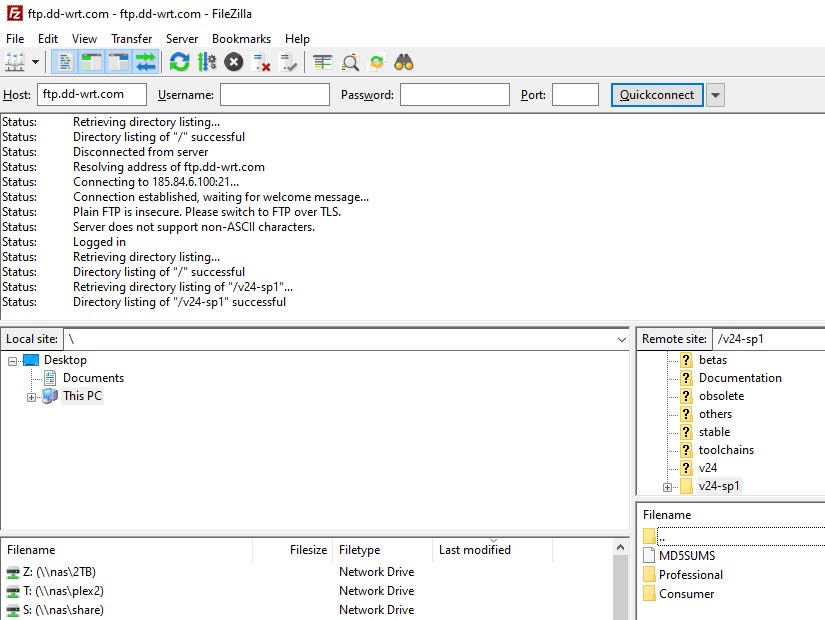Viewport: 825px width, 620px height.
Task: Click the Host input field
Action: point(92,95)
